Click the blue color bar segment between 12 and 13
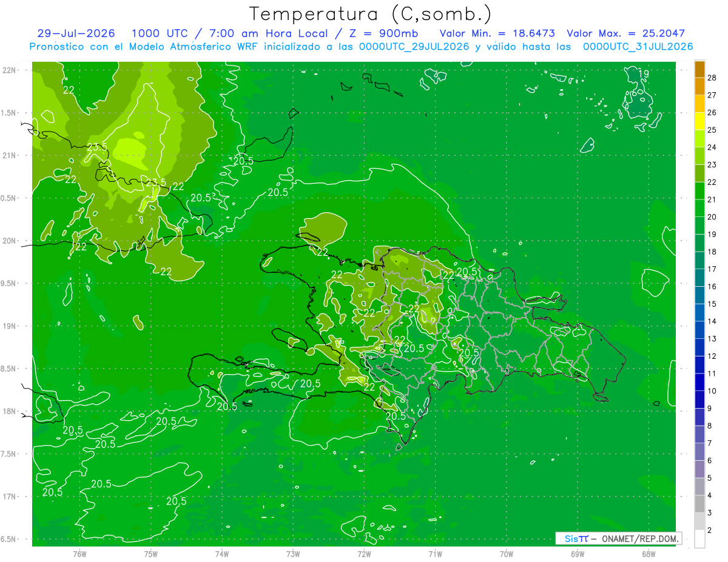728x562 pixels. (699, 348)
